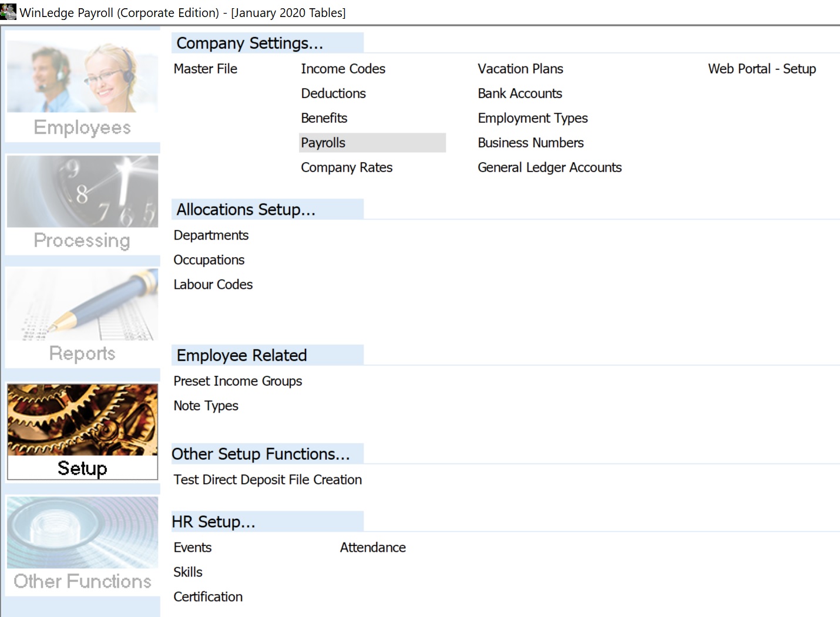Open Deductions setup
Viewport: 840px width, 617px height.
pyautogui.click(x=333, y=93)
